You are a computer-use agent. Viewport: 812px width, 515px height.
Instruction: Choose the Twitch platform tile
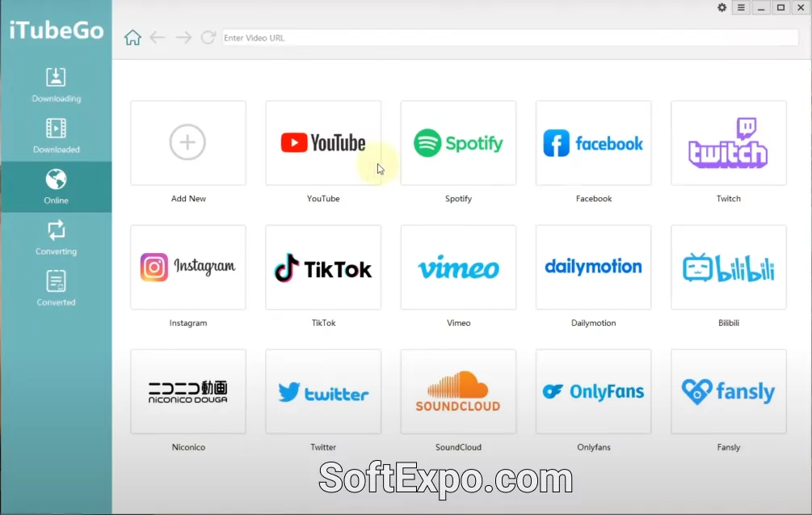coord(727,143)
